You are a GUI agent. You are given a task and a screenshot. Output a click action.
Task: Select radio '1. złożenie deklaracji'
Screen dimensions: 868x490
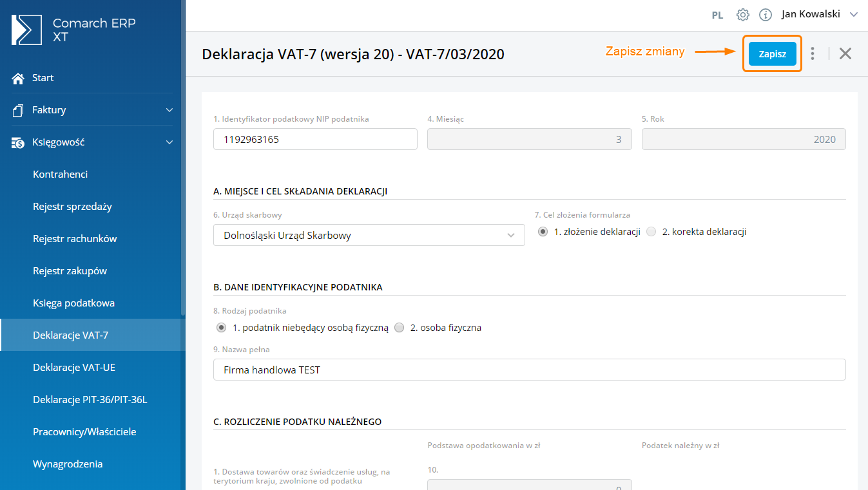pyautogui.click(x=543, y=232)
